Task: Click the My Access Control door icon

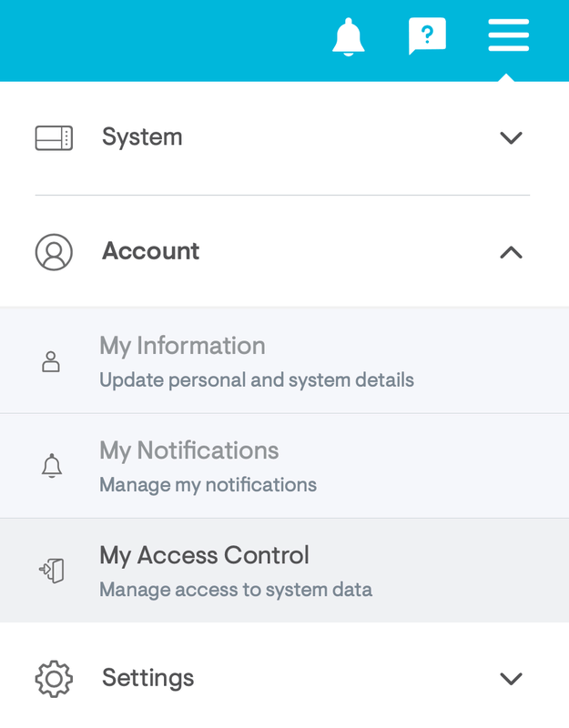Action: 52,571
